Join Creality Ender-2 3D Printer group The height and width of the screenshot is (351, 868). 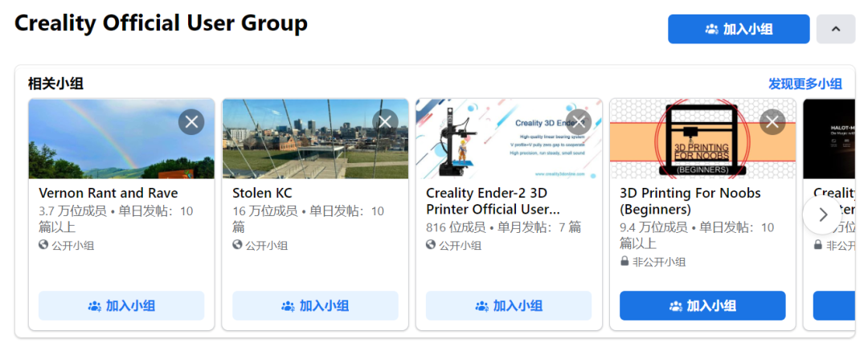coord(509,306)
